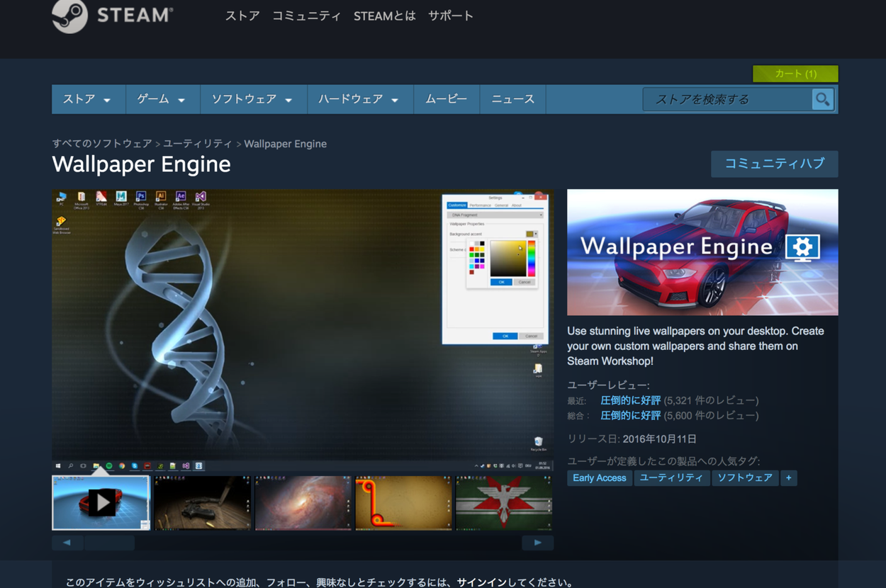
Task: Open the green カート (1) button
Action: 795,74
